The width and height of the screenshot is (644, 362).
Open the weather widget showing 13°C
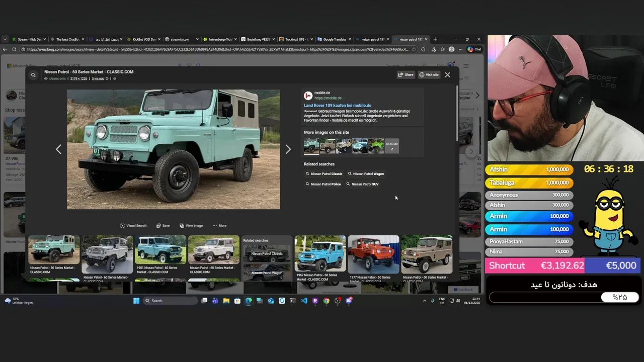[18, 301]
